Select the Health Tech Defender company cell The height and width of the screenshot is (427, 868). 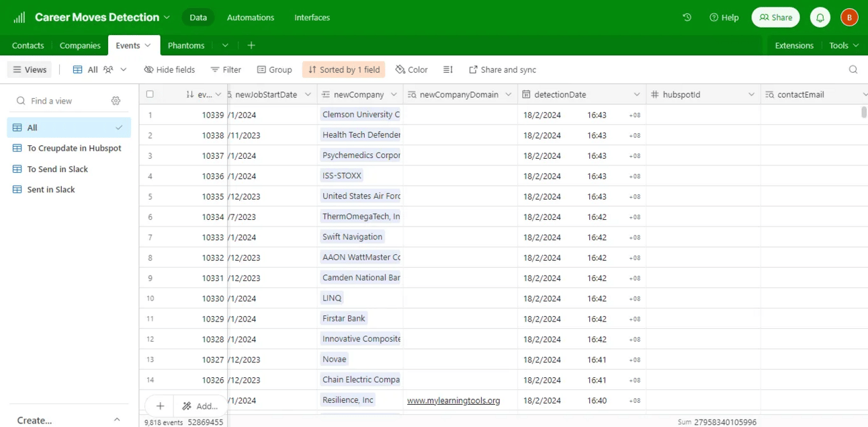(360, 134)
